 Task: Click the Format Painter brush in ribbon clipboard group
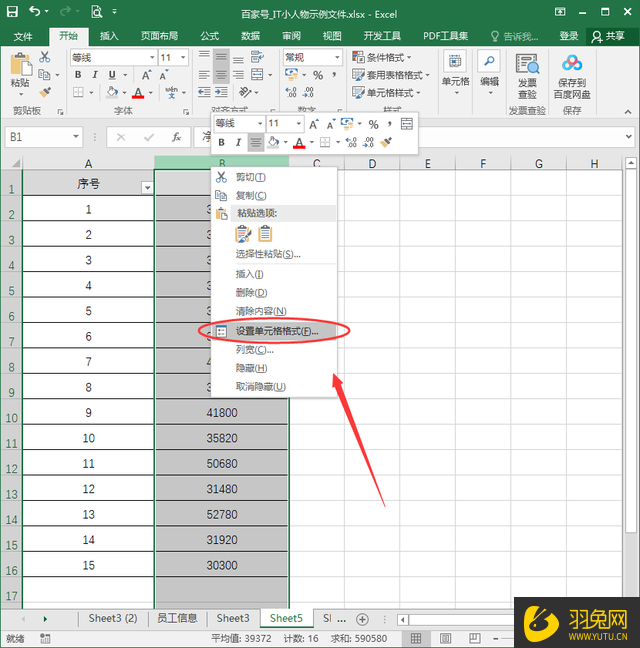coord(45,92)
